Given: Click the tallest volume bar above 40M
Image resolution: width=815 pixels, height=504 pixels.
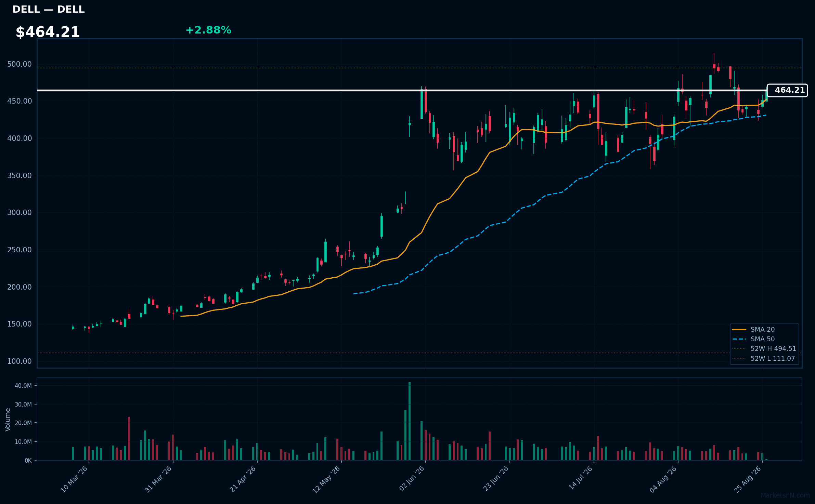Looking at the screenshot, I should [410, 421].
